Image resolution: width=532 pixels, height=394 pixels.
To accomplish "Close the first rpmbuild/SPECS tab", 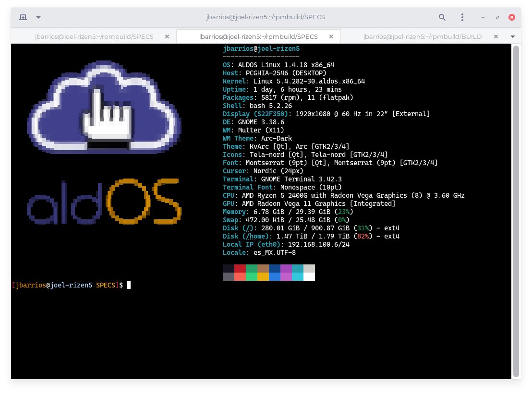I will [x=167, y=36].
